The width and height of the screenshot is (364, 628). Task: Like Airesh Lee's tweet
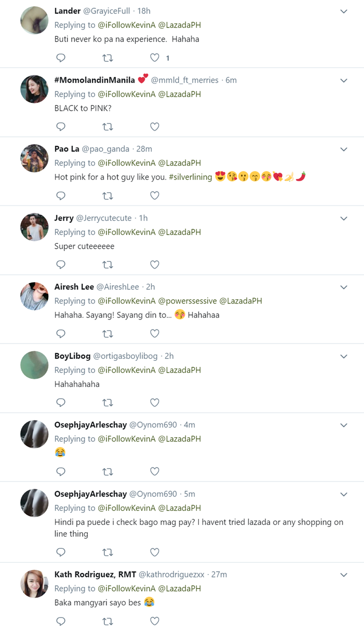[x=154, y=334]
